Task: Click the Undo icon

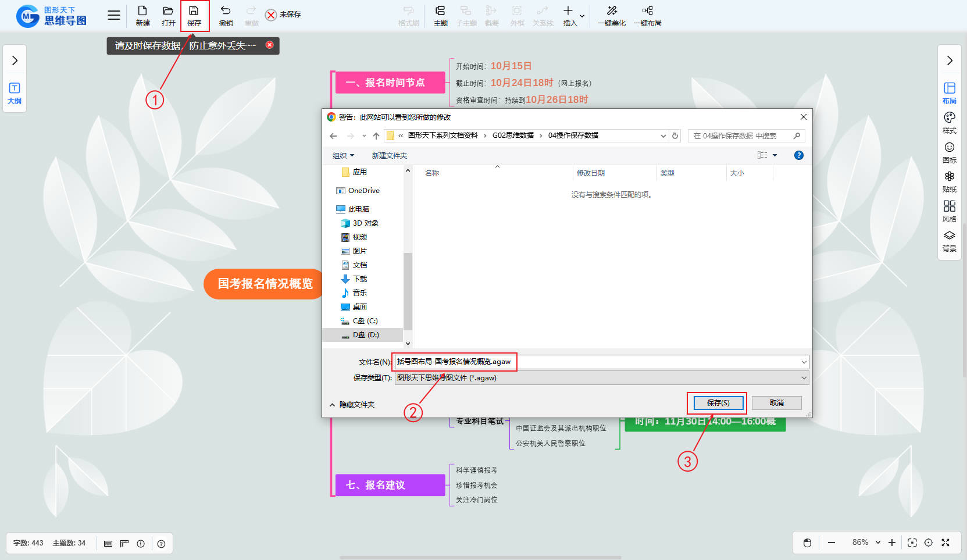Action: (226, 16)
